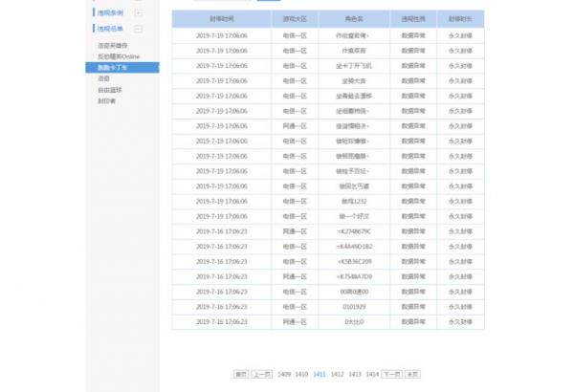Image resolution: width=574 pixels, height=392 pixels.
Task: Click the 封停时间 column header
Action: [x=222, y=19]
